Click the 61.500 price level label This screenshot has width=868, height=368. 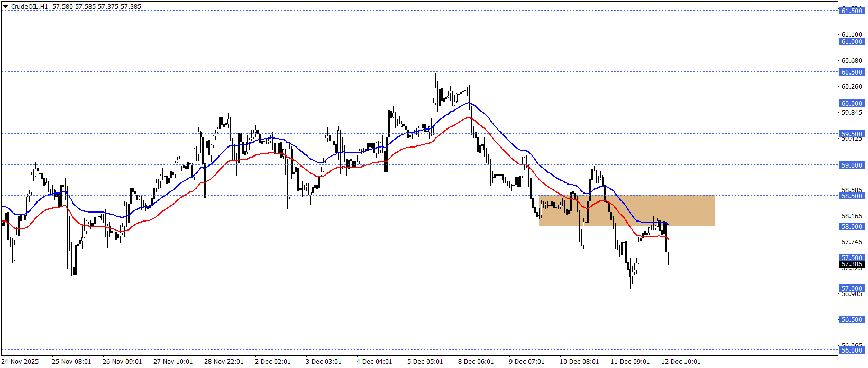tap(851, 11)
